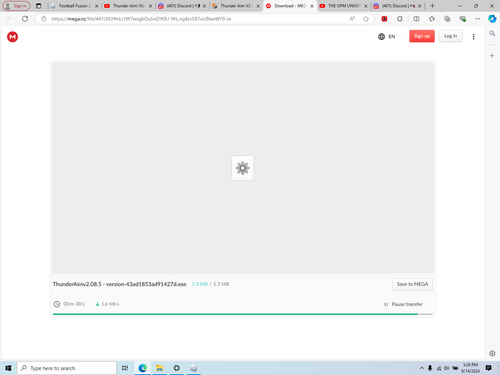Image resolution: width=500 pixels, height=375 pixels.
Task: Open the Copilot sidebar icon
Action: coord(492,19)
